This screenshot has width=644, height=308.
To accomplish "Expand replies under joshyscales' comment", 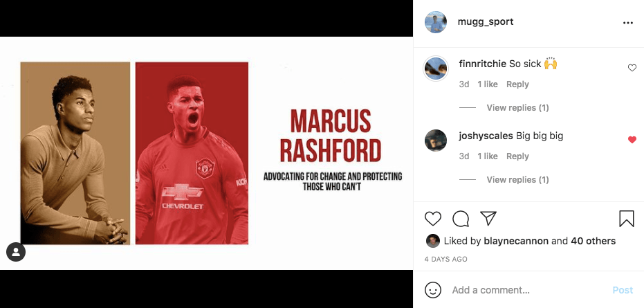I will pyautogui.click(x=517, y=180).
